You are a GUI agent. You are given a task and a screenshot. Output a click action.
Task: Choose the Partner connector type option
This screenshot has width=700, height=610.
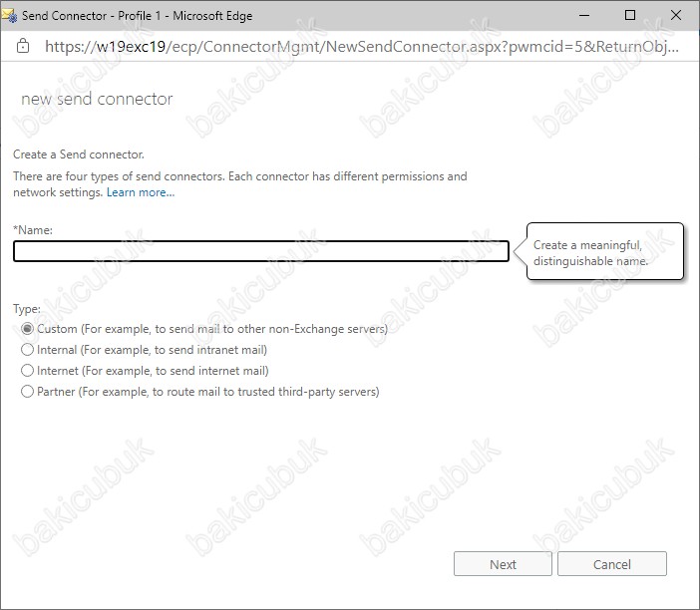click(x=27, y=392)
